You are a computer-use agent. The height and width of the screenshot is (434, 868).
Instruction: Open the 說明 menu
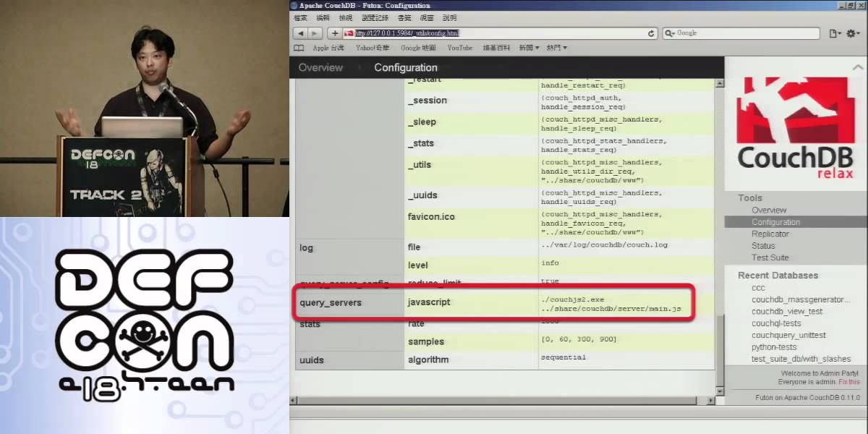[450, 18]
